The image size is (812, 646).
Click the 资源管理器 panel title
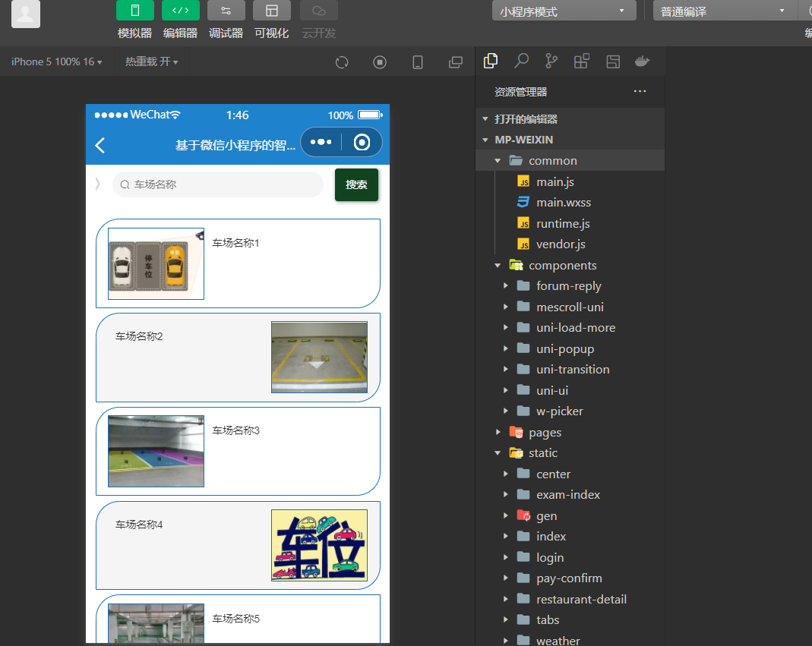click(x=520, y=92)
